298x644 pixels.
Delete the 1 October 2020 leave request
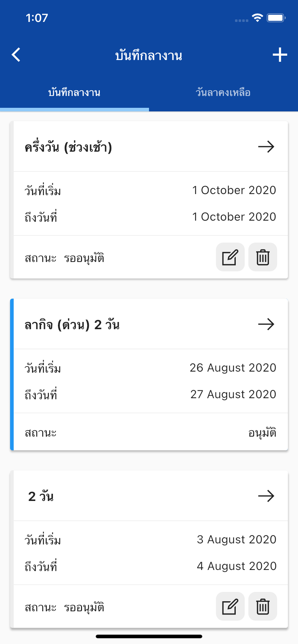click(263, 257)
